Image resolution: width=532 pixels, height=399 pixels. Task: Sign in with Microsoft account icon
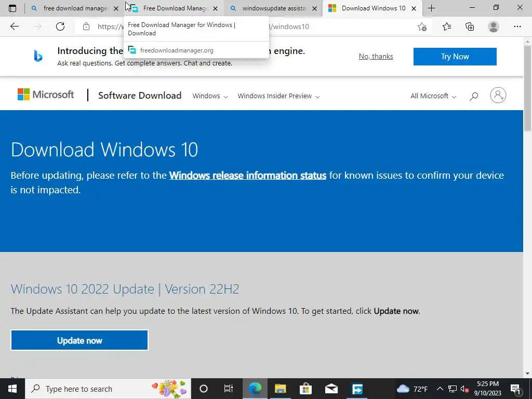click(498, 96)
